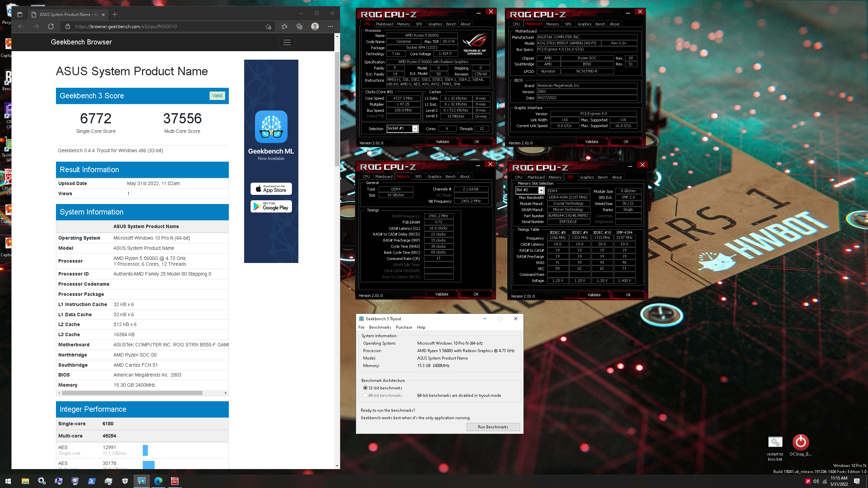Open File Explorer from taskbar
Viewport: 868px width, 488px height.
25,481
